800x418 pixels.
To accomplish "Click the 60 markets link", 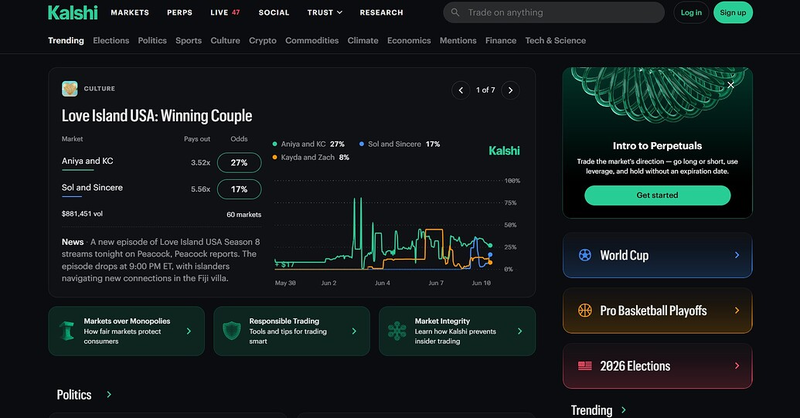I will point(244,214).
